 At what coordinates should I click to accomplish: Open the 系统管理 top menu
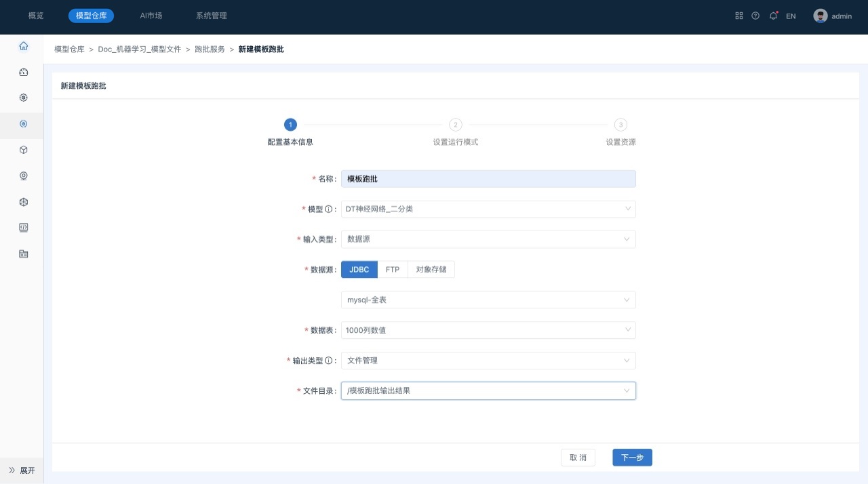click(211, 16)
